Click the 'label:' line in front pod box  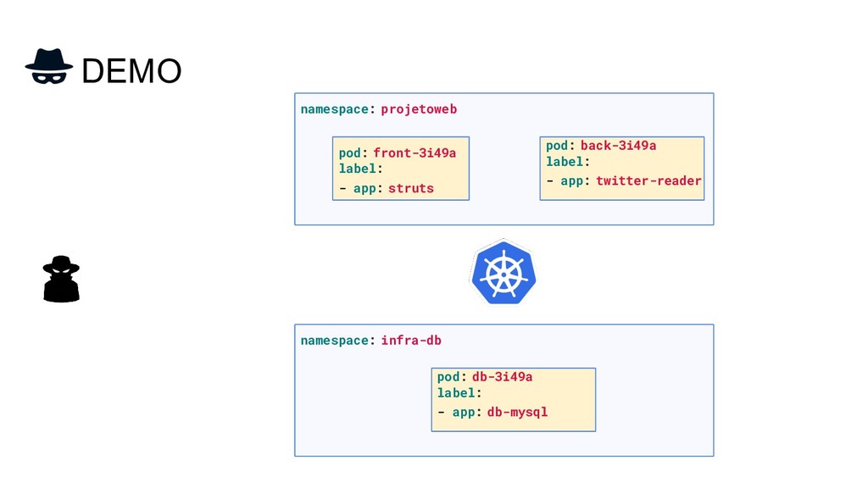coord(361,169)
